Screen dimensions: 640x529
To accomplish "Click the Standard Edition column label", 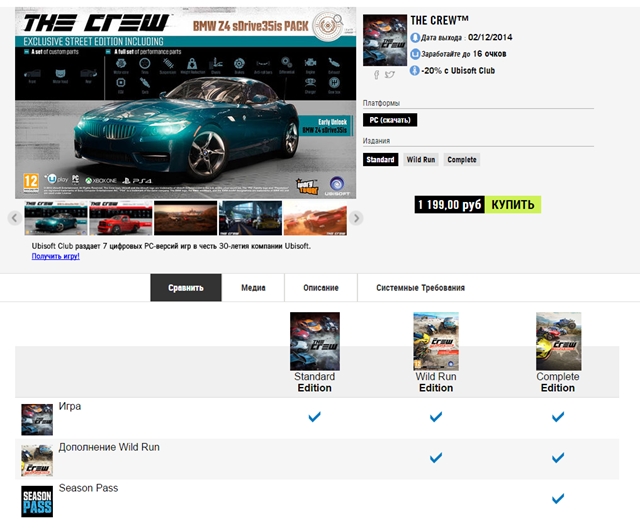I will click(314, 382).
